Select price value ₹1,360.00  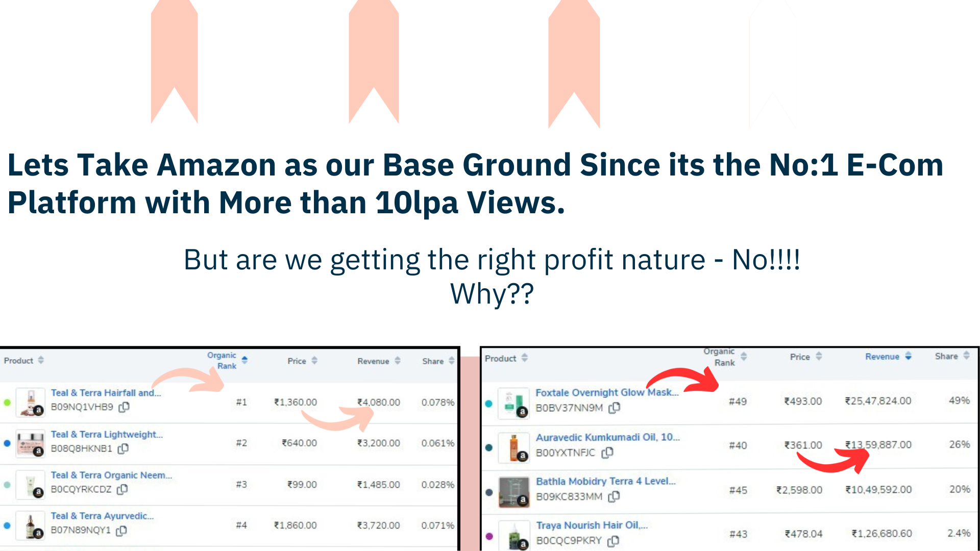coord(296,403)
